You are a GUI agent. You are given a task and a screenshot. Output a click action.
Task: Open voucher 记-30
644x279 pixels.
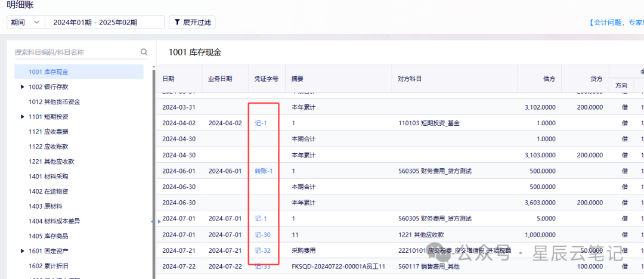coord(262,235)
